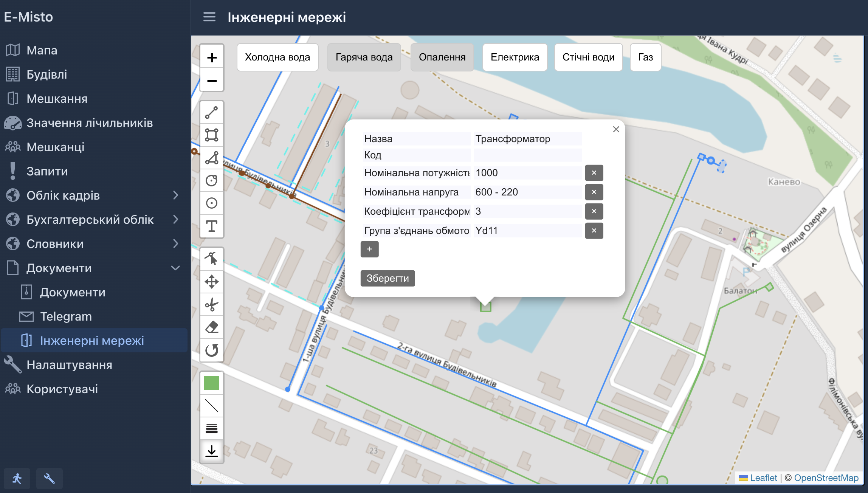
Task: Open the Telegram menu item
Action: click(66, 316)
